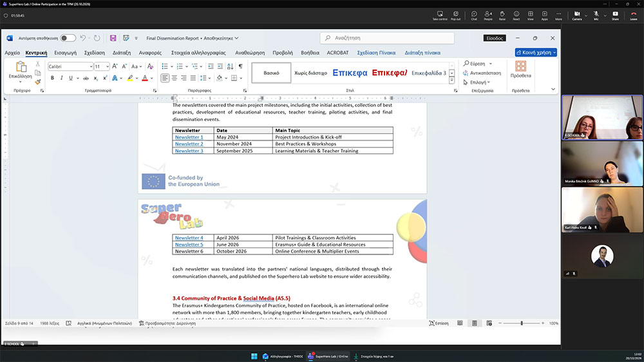The height and width of the screenshot is (362, 644).
Task: Open the Teams People panel
Action: click(x=488, y=15)
